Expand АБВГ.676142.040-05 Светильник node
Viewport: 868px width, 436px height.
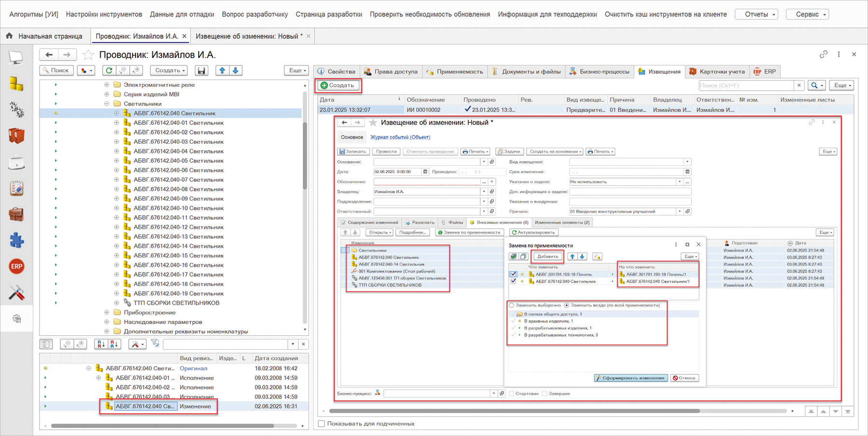tap(116, 161)
